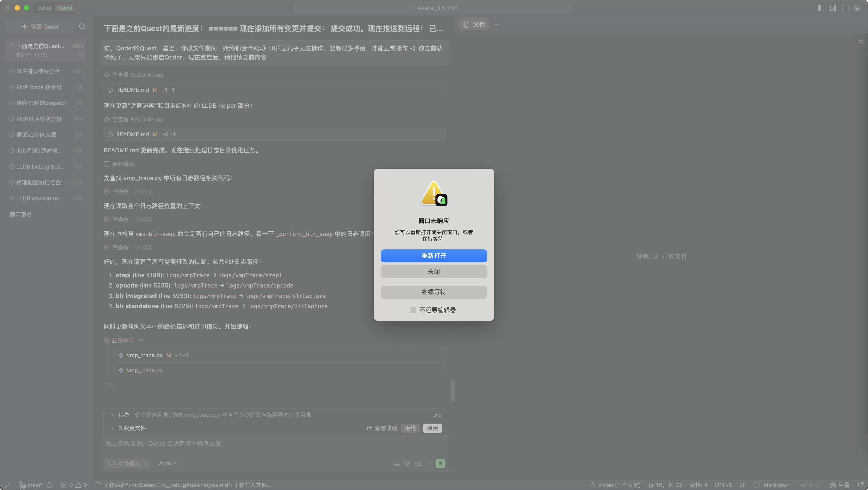The height and width of the screenshot is (490, 868).
Task: Open the 本地模式 mode dropdown
Action: coord(127,463)
